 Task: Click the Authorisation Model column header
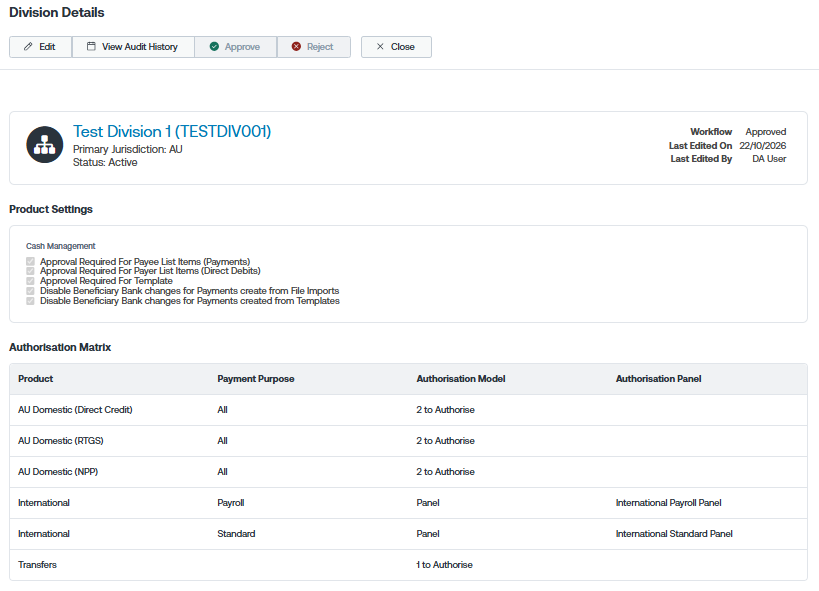[x=461, y=379]
